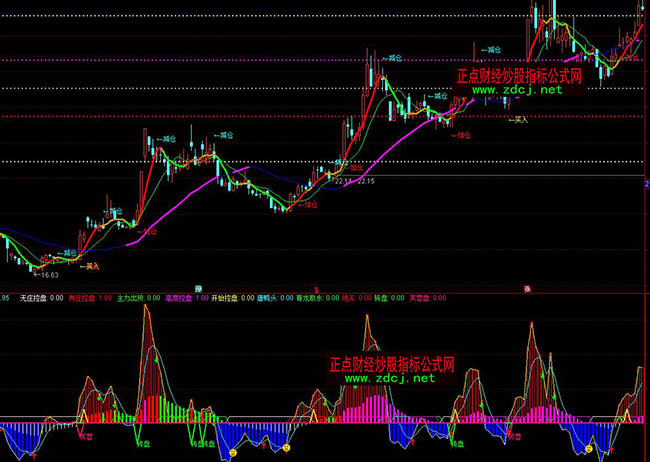The image size is (650, 462).
Task: Click the 16.63 low price label
Action: pyautogui.click(x=47, y=274)
